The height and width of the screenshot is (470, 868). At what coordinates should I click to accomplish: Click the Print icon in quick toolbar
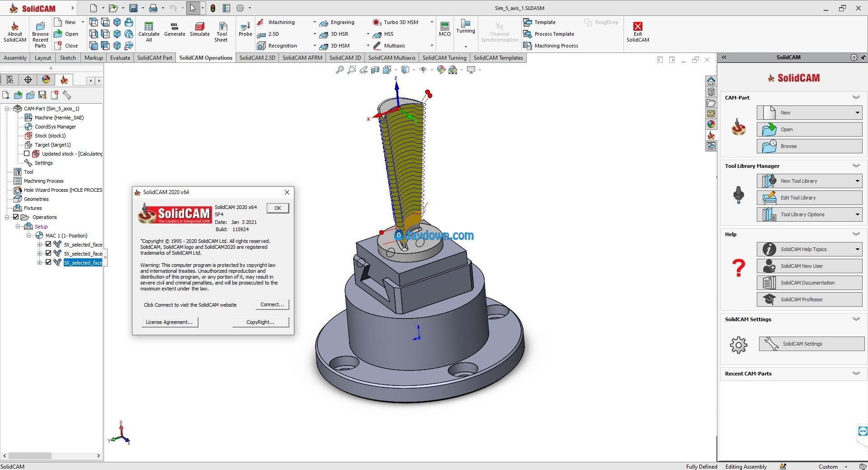153,8
